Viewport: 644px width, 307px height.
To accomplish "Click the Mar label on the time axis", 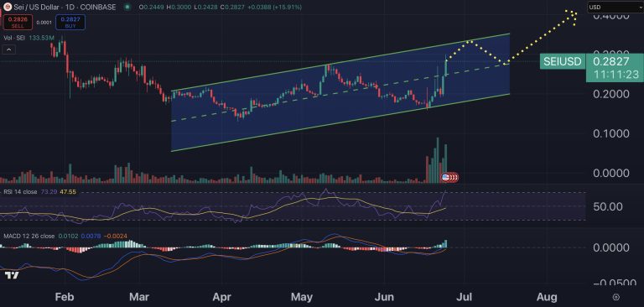I will click(139, 297).
